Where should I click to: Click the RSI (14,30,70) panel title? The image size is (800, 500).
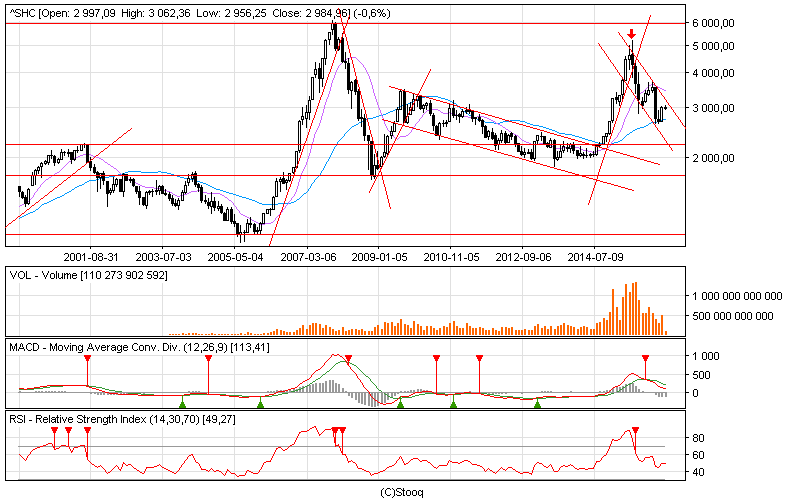point(122,419)
